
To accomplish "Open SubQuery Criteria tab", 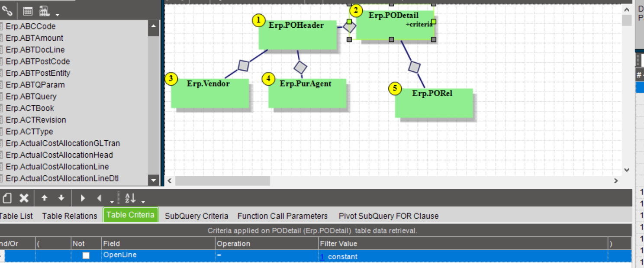I will (196, 216).
